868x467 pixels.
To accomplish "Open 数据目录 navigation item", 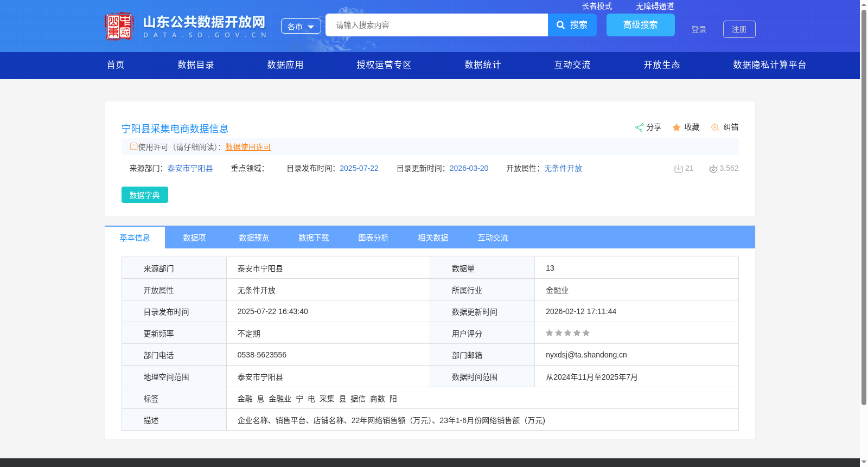I will coord(196,65).
